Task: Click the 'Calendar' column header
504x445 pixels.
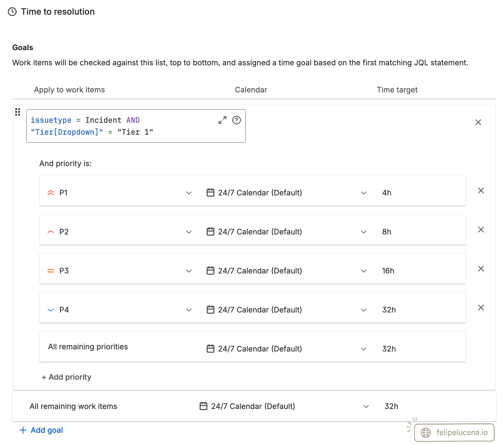Action: pos(251,90)
